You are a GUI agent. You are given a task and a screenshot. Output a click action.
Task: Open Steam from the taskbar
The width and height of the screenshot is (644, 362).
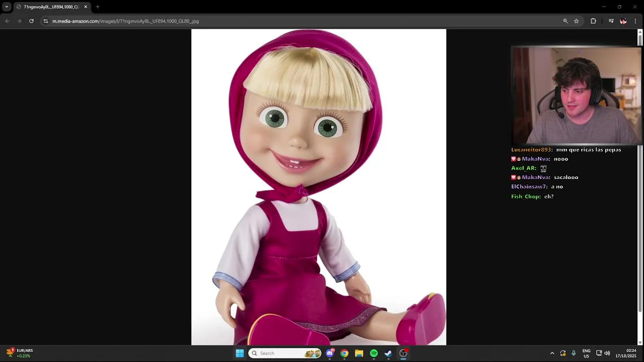[x=388, y=353]
